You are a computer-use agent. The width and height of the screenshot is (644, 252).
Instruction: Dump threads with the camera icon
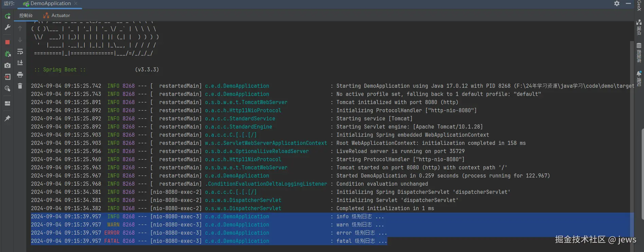(x=7, y=65)
